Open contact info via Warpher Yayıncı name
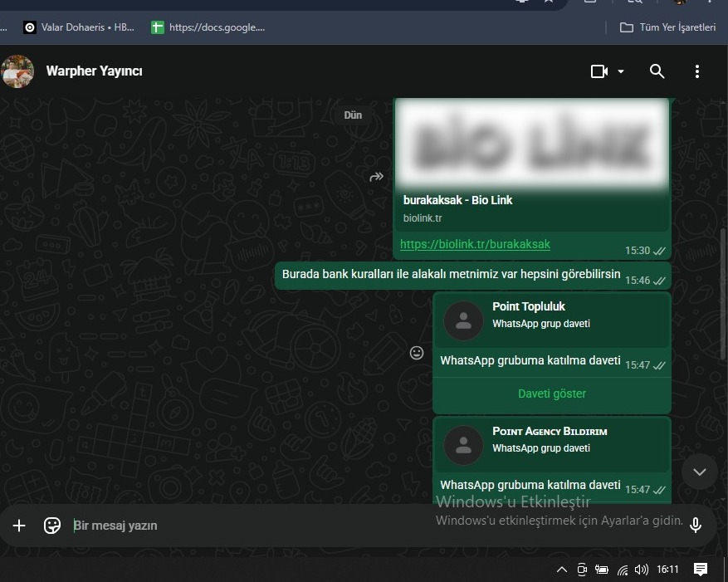The height and width of the screenshot is (582, 728). tap(95, 71)
